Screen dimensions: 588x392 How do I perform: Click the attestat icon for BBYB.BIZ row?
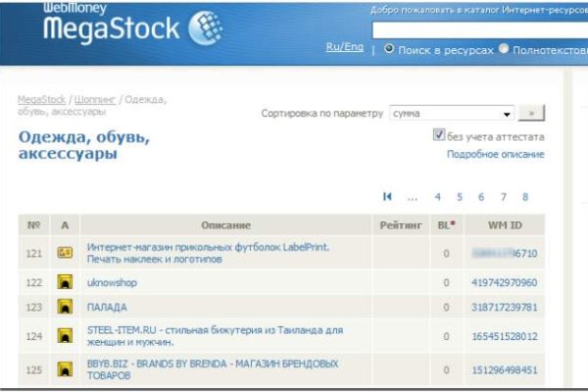pos(66,369)
